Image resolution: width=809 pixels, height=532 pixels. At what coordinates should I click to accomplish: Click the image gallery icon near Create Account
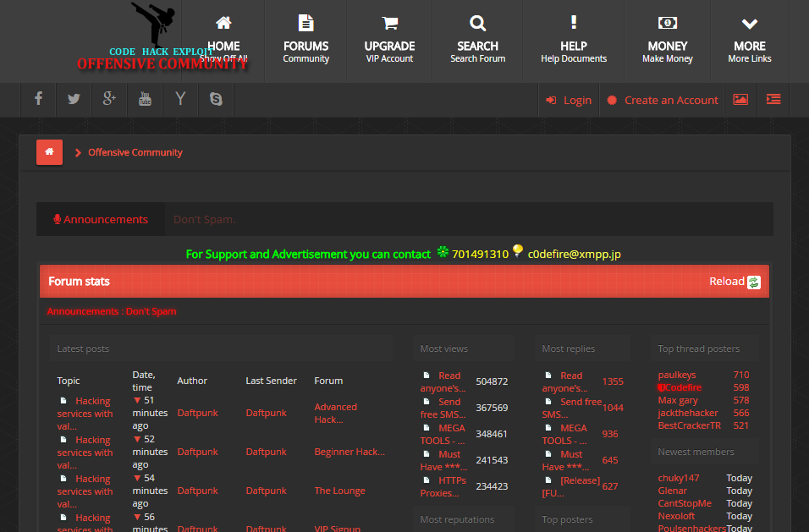[740, 100]
